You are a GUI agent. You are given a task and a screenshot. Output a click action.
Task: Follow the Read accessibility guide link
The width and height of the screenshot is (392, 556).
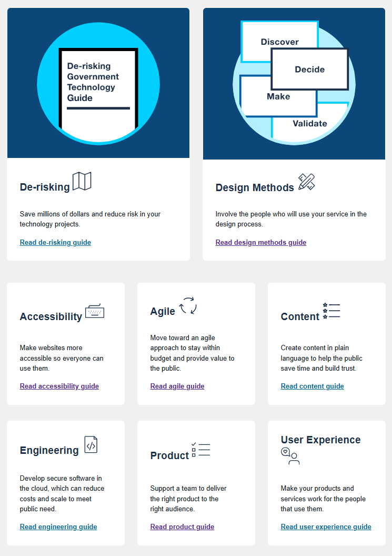tap(59, 386)
